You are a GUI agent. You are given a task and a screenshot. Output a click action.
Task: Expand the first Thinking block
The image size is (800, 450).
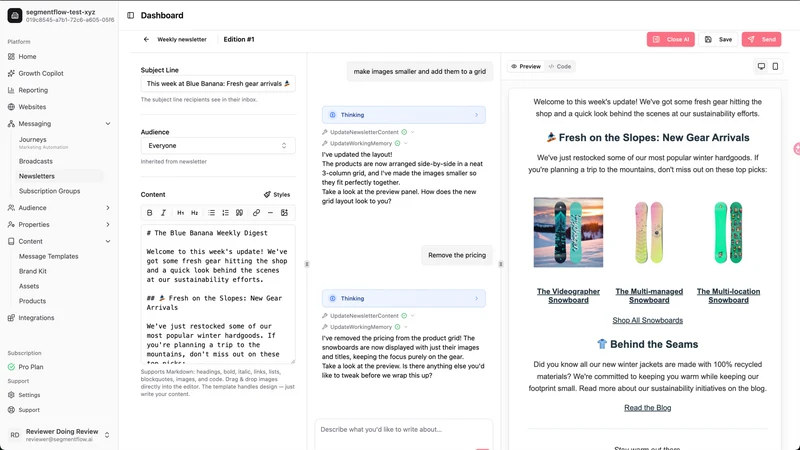tap(404, 115)
